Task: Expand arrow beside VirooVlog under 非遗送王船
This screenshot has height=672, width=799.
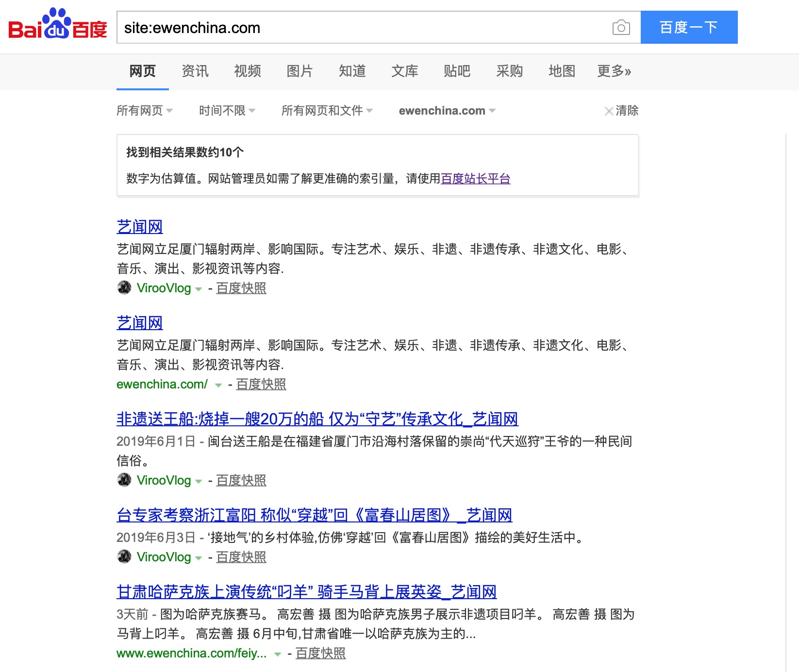Action: 198,481
